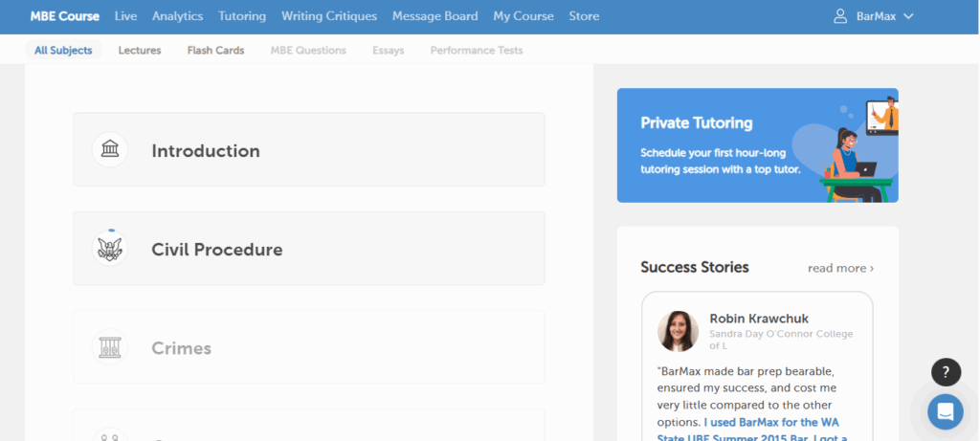Viewport: 980px width, 441px height.
Task: Click the Introduction courthouse icon
Action: tap(110, 150)
